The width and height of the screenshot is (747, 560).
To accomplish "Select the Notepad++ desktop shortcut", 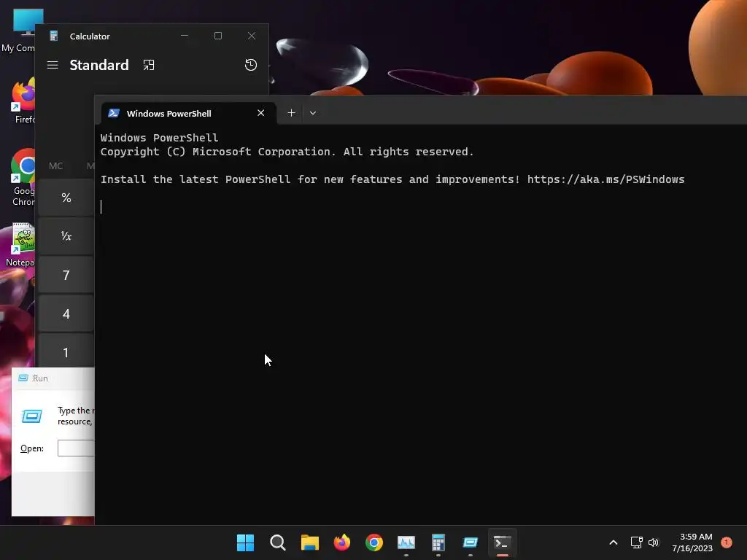I will 21,245.
